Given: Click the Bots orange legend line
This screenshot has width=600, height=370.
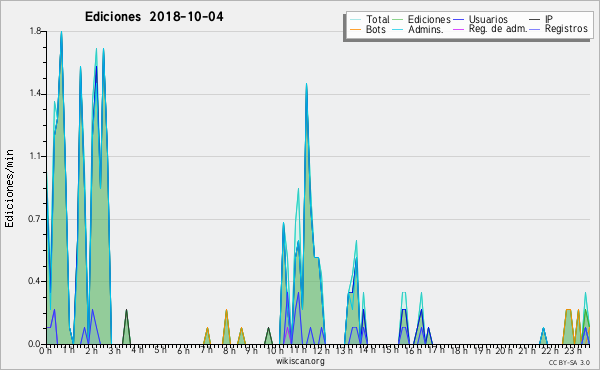Looking at the screenshot, I should point(355,29).
